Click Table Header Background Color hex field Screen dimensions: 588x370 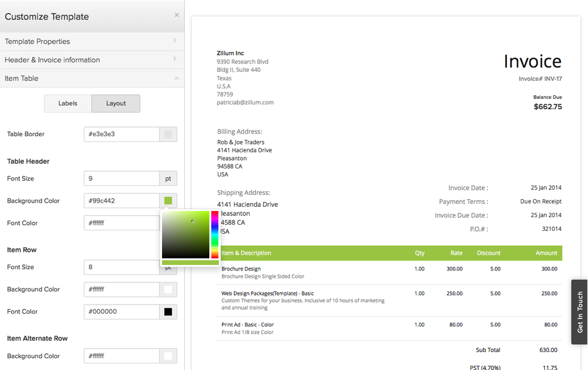pyautogui.click(x=121, y=201)
